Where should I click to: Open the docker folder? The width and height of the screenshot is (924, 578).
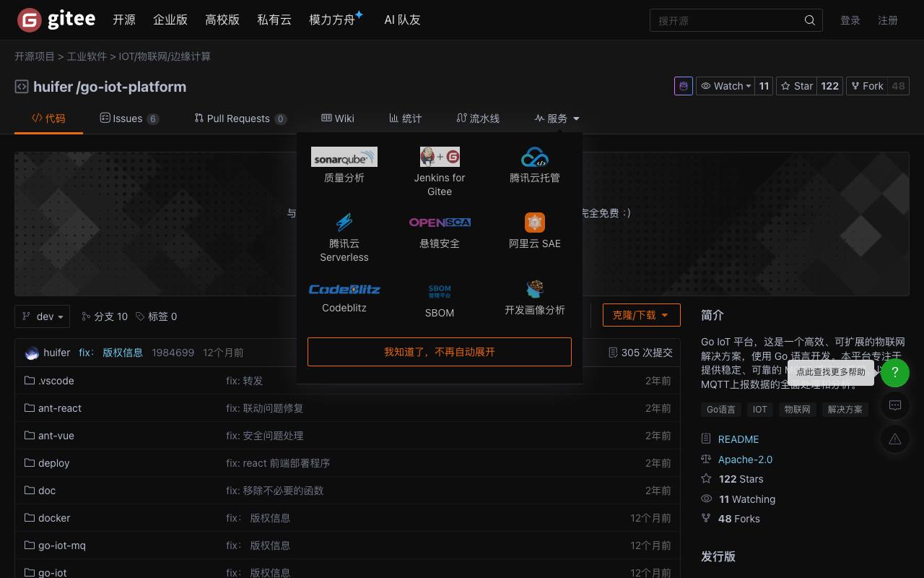pyautogui.click(x=54, y=518)
